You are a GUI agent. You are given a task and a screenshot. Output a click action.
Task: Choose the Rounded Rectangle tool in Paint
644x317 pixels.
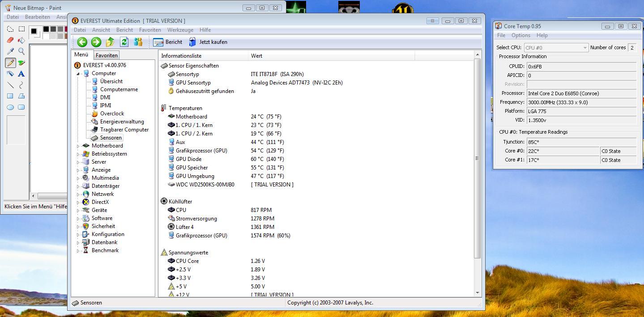(21, 107)
